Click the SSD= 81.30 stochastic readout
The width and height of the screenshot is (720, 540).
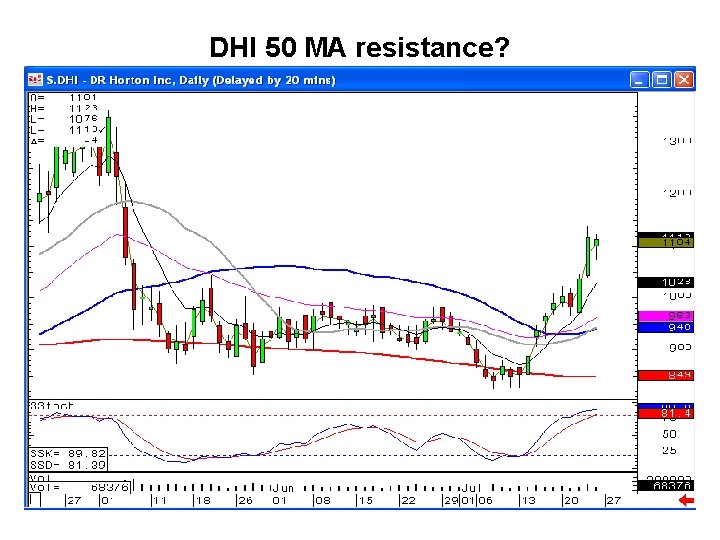[68, 465]
